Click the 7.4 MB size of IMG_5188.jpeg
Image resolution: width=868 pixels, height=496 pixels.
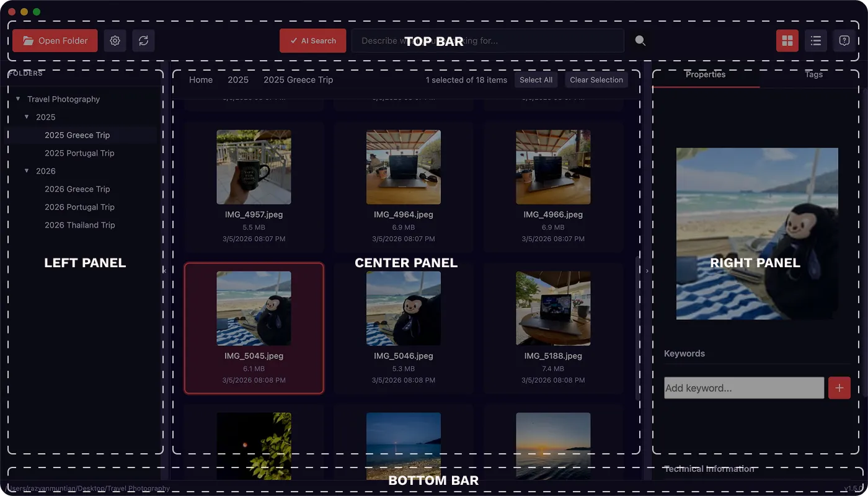pyautogui.click(x=553, y=369)
